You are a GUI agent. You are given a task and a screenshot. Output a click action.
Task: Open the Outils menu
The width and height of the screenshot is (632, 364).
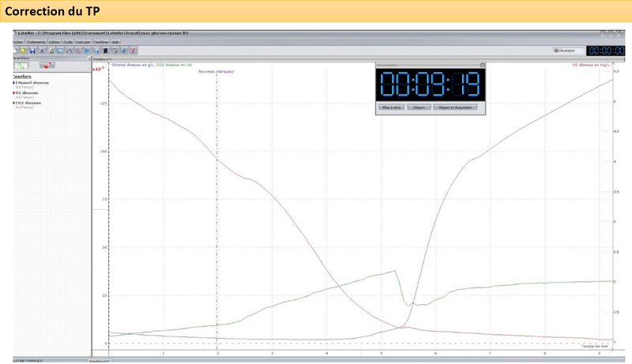pos(68,42)
